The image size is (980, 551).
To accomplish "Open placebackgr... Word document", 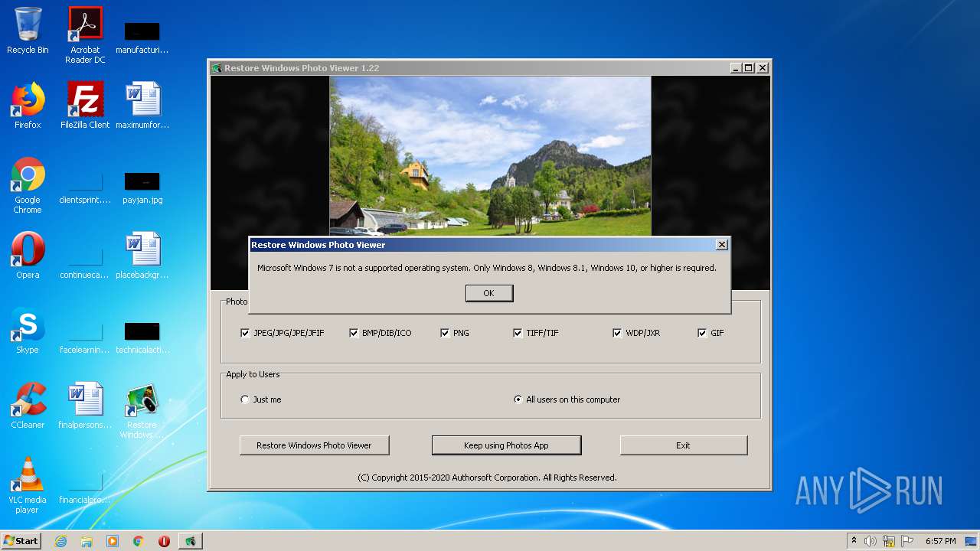I will click(142, 256).
